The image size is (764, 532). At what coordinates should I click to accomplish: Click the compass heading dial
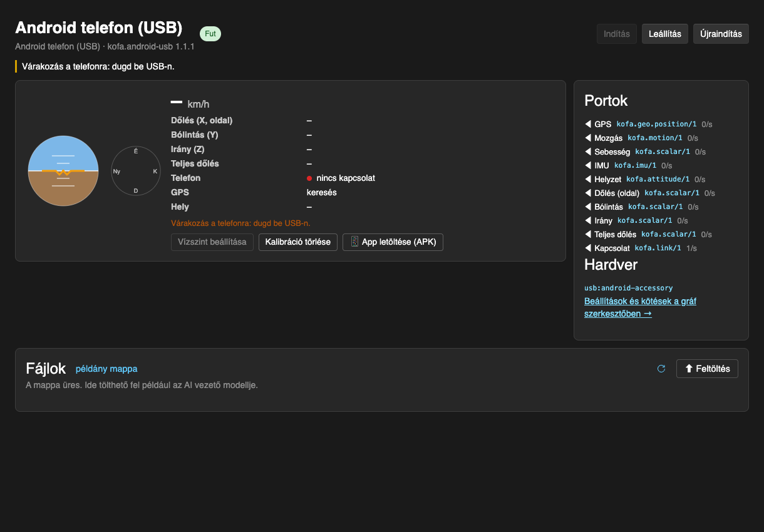(x=136, y=171)
